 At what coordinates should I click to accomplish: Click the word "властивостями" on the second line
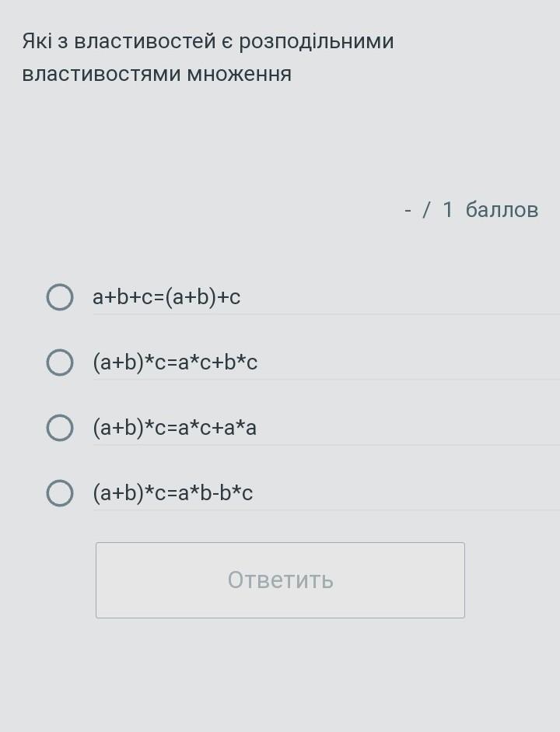[x=100, y=74]
